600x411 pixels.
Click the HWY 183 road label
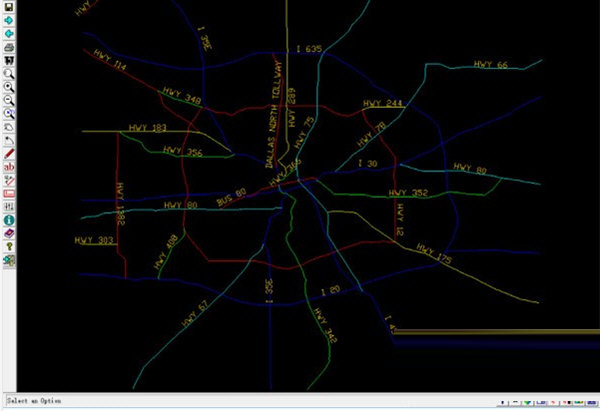(x=147, y=128)
